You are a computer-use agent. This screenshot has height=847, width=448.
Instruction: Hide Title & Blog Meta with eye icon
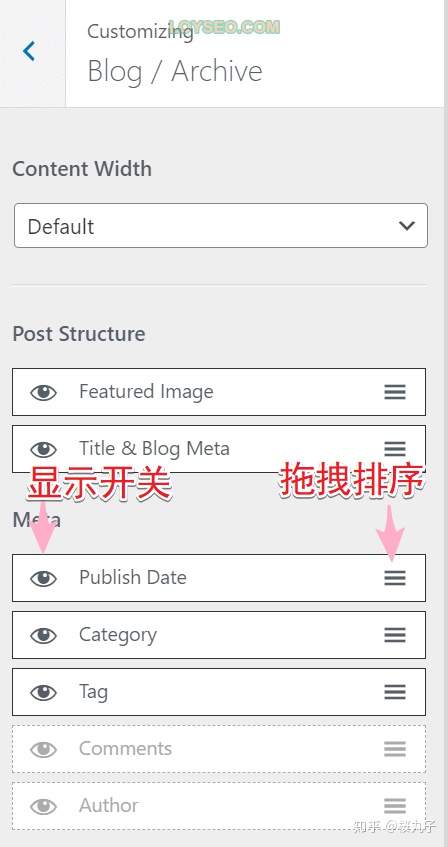pos(43,449)
